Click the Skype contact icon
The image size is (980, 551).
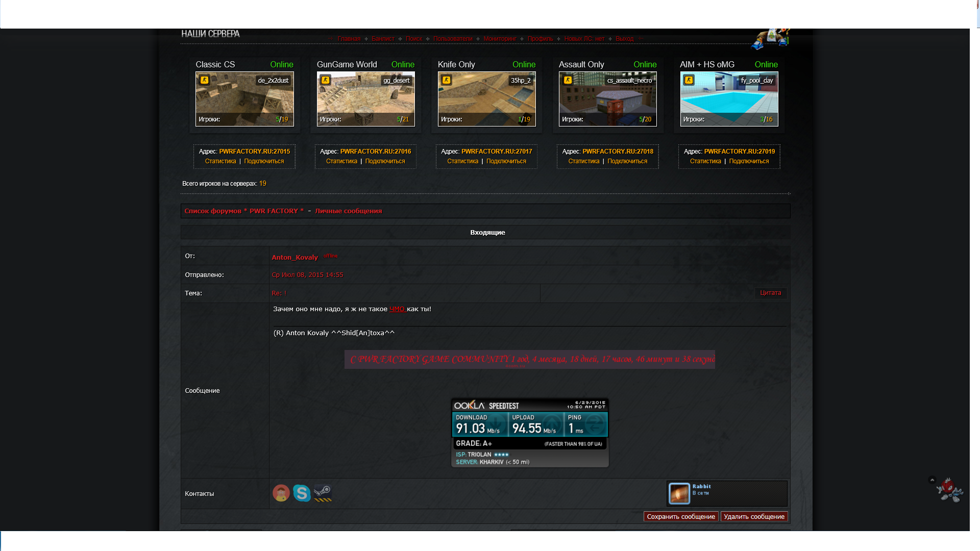tap(302, 493)
